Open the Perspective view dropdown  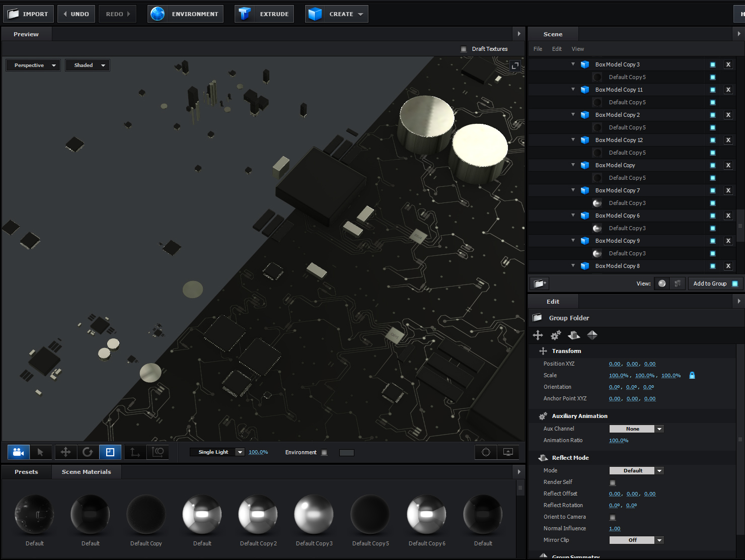click(x=34, y=65)
